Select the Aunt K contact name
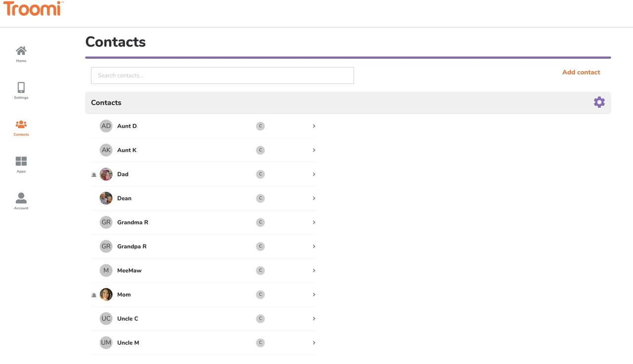Screen dimensions: 633x364 pyautogui.click(x=127, y=150)
